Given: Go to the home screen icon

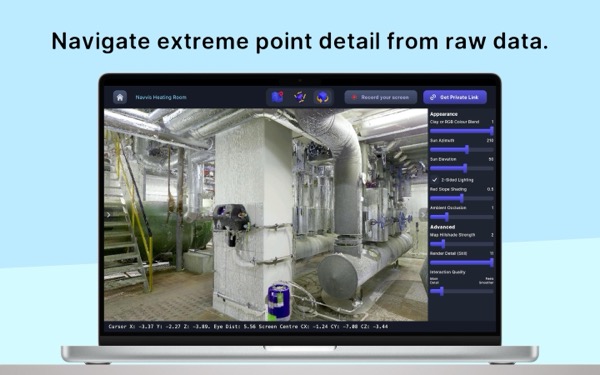Looking at the screenshot, I should click(120, 97).
